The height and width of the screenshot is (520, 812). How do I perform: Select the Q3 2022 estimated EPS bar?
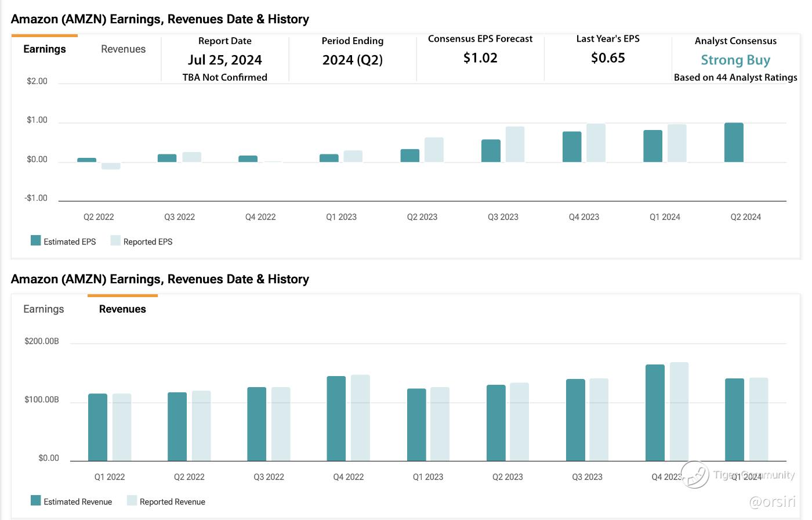(x=167, y=158)
